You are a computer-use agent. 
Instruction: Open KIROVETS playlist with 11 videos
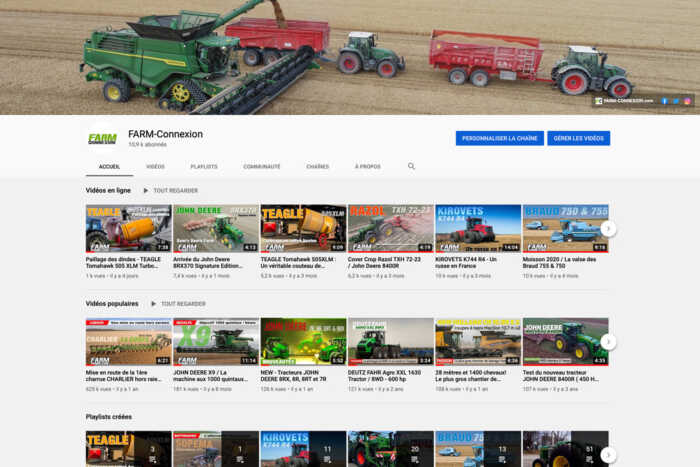coord(304,449)
